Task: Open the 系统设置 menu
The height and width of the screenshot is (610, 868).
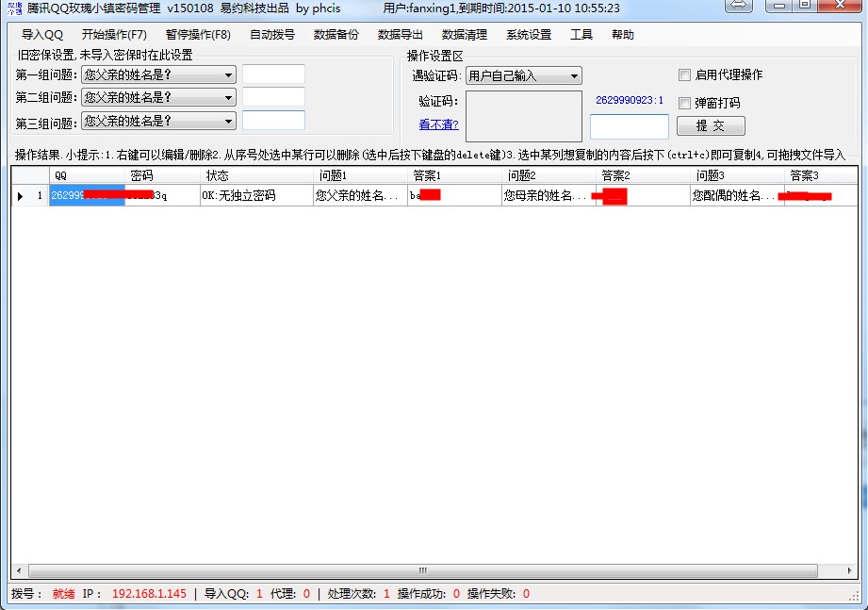Action: [x=529, y=35]
